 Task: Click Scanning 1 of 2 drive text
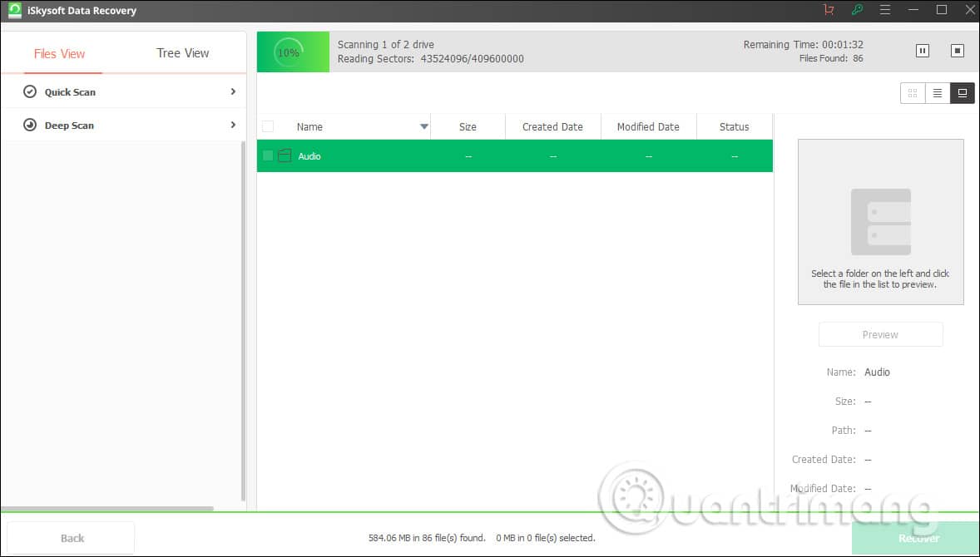(x=386, y=44)
